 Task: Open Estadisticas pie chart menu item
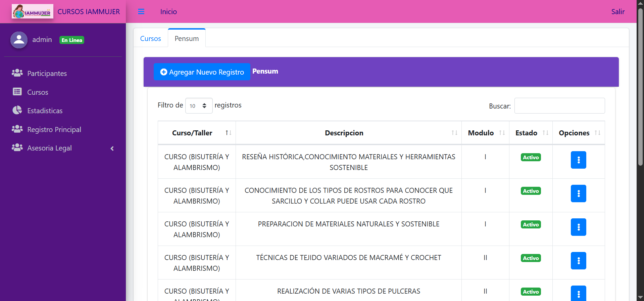pyautogui.click(x=45, y=111)
